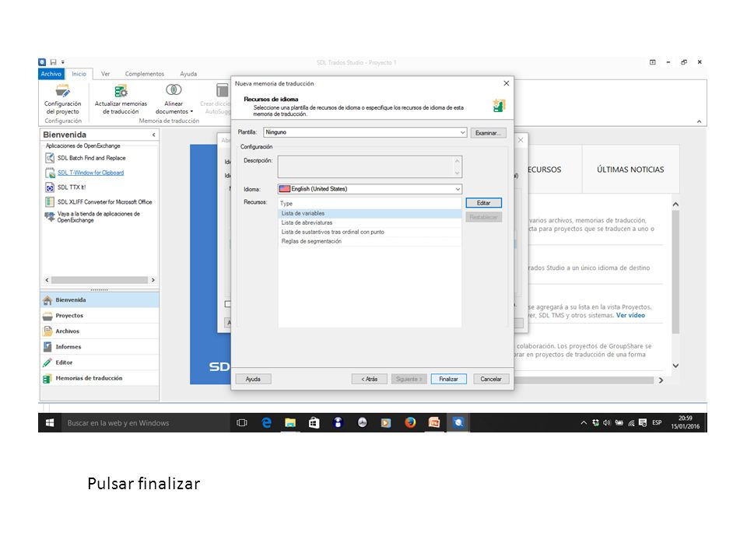747x560 pixels.
Task: Click the Bienvenida panel horizontal scrollbar
Action: point(100,280)
